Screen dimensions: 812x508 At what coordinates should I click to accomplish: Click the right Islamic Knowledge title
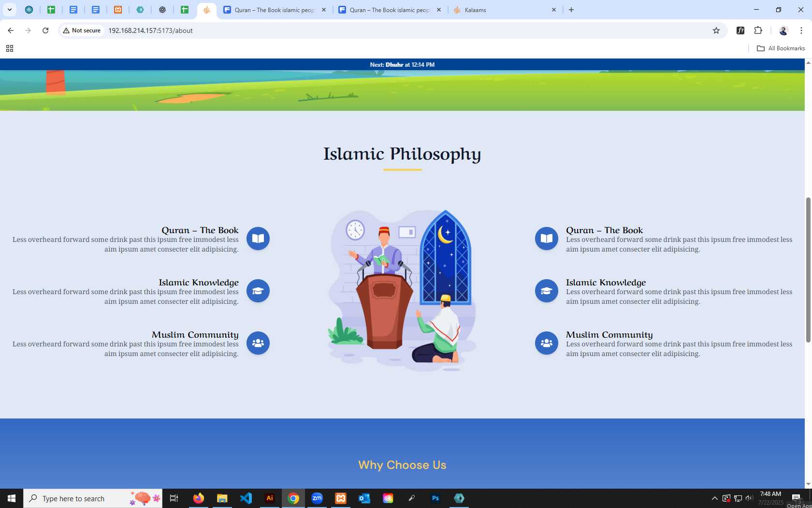point(606,283)
